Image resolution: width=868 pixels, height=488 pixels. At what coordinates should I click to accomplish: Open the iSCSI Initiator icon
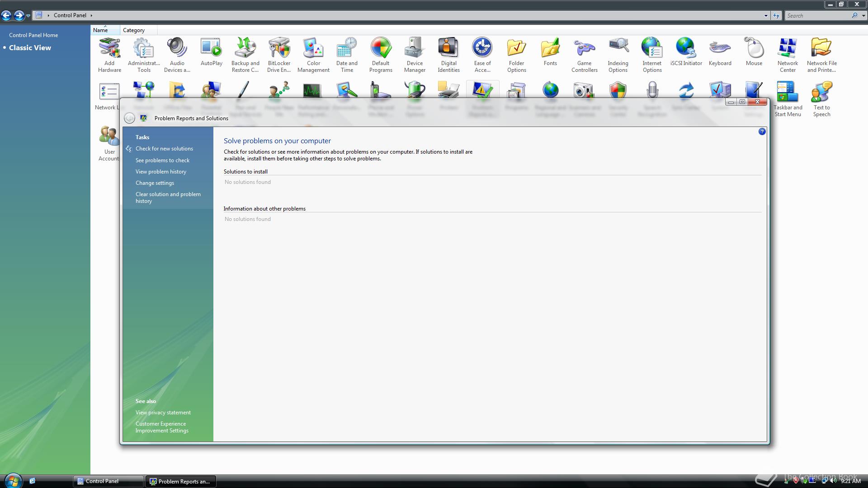pyautogui.click(x=686, y=52)
